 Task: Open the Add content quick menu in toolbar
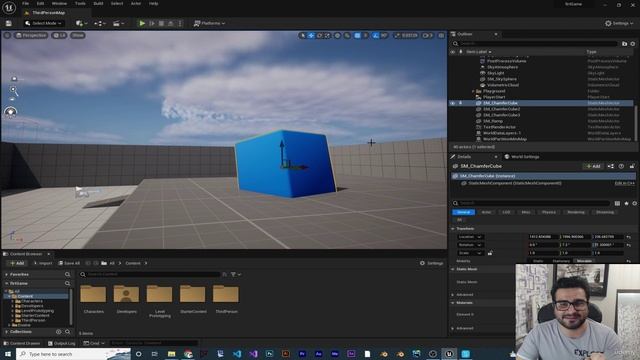(81, 23)
